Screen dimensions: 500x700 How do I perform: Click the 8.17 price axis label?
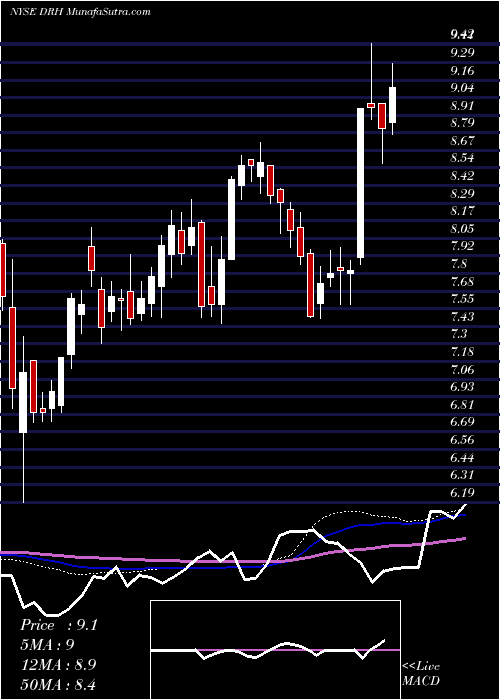[x=462, y=211]
